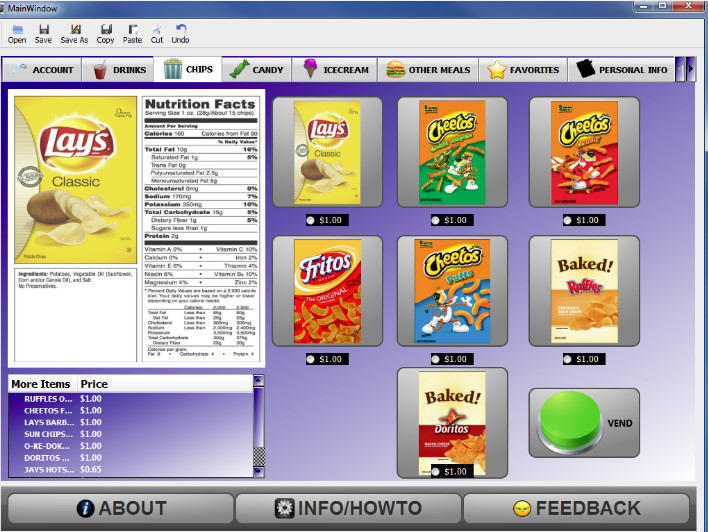Select the SUN CHIPS... list row
The image size is (708, 532).
click(x=131, y=434)
